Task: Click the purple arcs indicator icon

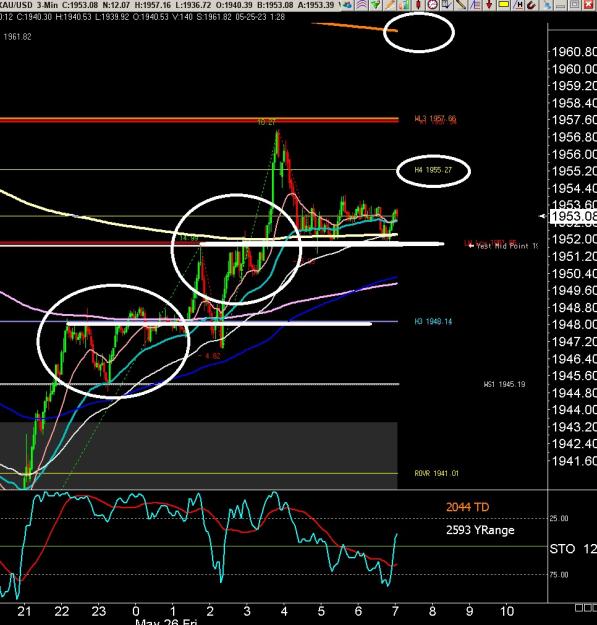Action: [361, 5]
